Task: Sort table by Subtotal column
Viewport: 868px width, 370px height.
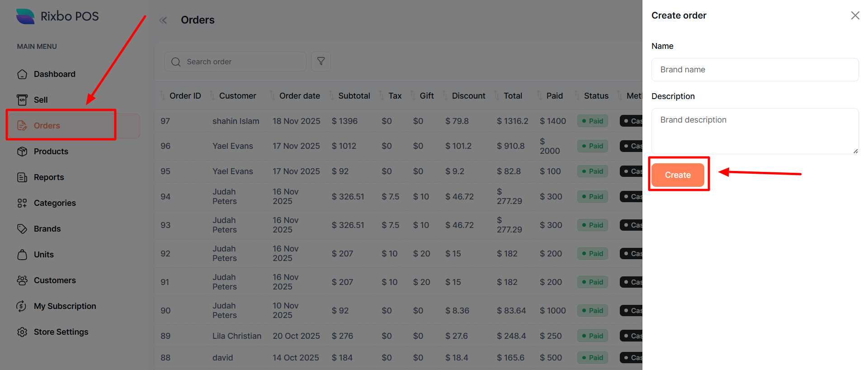Action: point(354,96)
